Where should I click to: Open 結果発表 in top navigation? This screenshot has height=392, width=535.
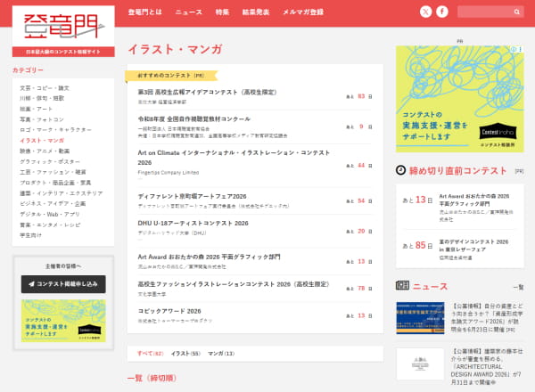(256, 12)
